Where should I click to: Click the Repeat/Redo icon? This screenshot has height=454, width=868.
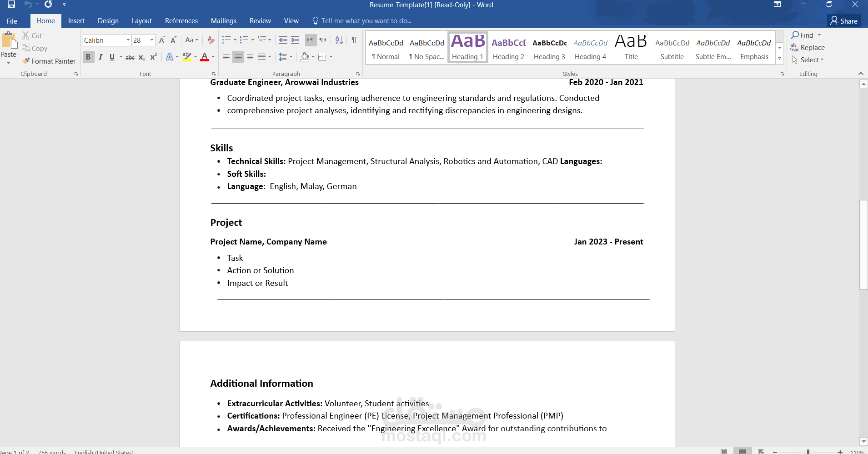[x=48, y=5]
